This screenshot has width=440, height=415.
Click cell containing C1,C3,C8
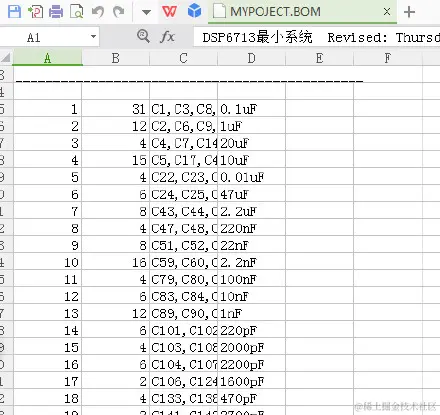[x=183, y=109]
